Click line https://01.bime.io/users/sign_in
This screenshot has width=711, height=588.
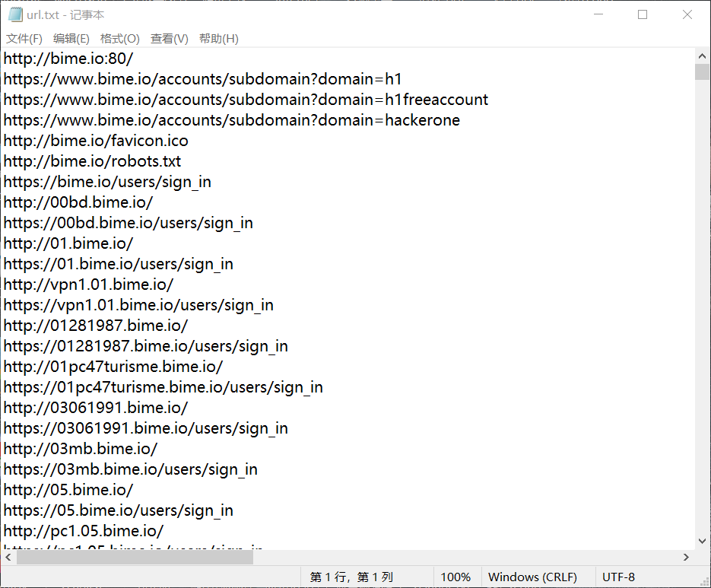(x=119, y=264)
